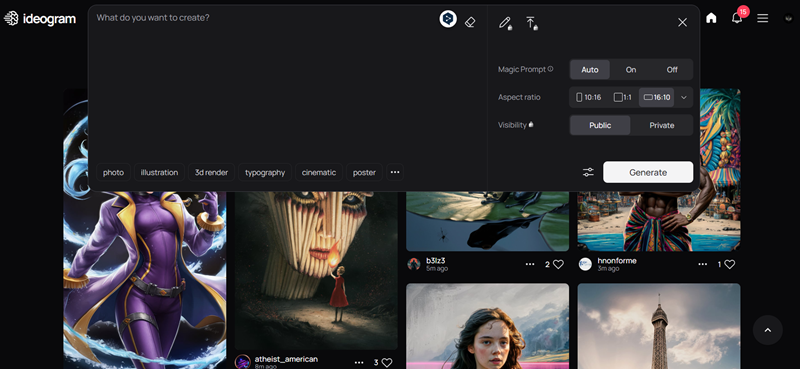Open the hamburger menu
The image size is (800, 369).
pos(762,18)
